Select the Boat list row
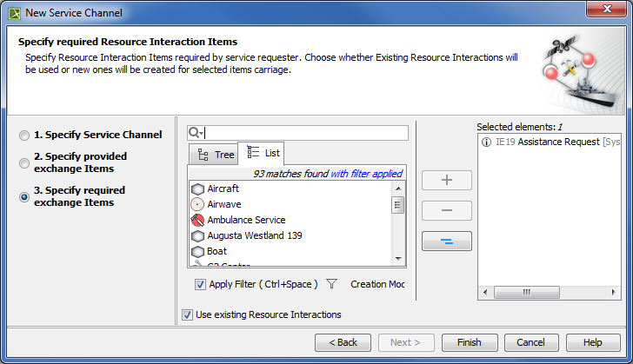Screen dimensions: 633x364 (290, 252)
